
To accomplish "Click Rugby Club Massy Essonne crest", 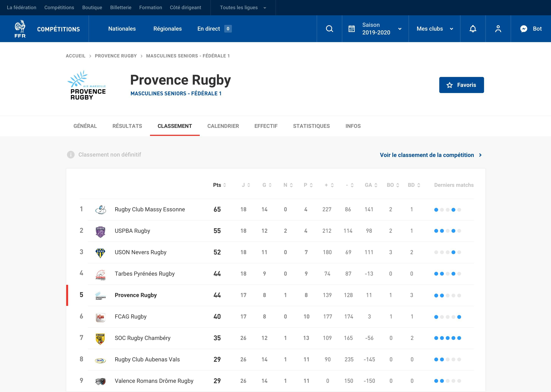I will pos(100,210).
